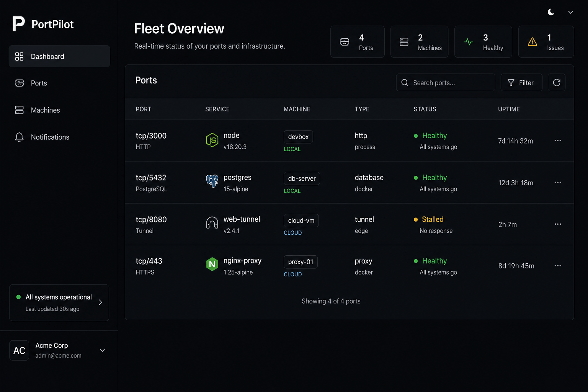Click the cloud-vm machine tag
The height and width of the screenshot is (392, 588).
tap(301, 220)
